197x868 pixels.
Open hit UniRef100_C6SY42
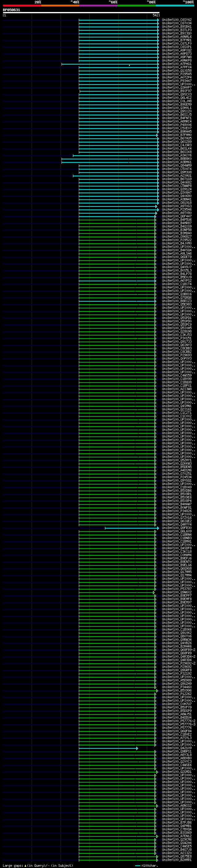point(176,20)
